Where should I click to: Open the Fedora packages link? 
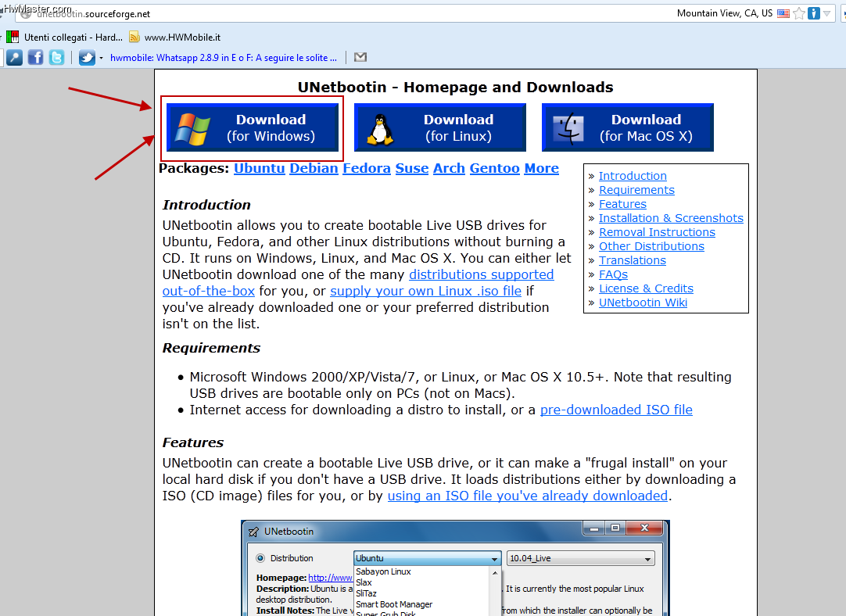click(x=367, y=168)
